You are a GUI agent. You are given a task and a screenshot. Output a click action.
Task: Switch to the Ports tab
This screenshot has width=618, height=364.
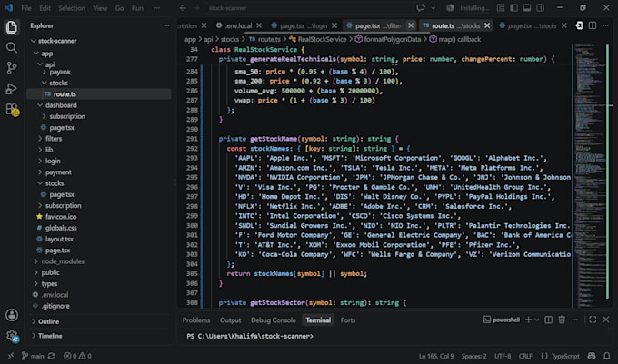[347, 320]
